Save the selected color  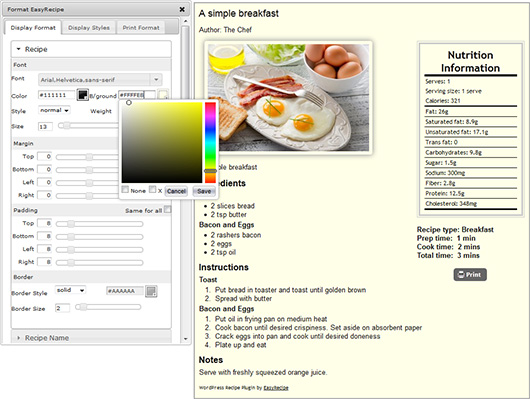[x=204, y=191]
